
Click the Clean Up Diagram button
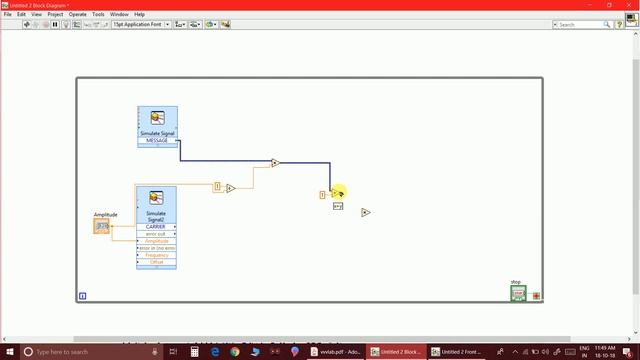(x=225, y=24)
